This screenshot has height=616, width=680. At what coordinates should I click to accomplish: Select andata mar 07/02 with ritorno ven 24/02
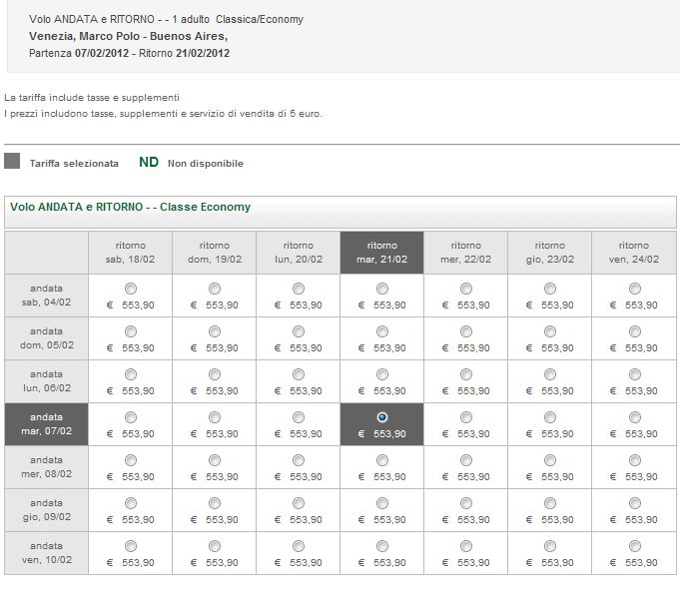[x=634, y=417]
